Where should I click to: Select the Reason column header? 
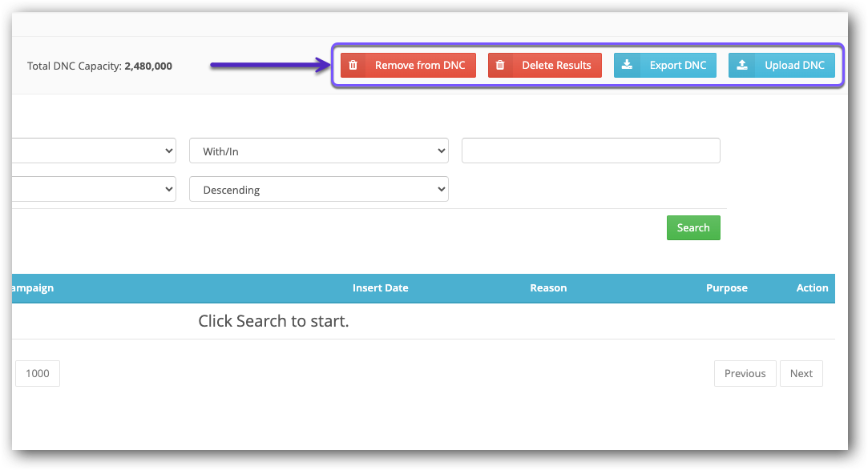pos(548,288)
